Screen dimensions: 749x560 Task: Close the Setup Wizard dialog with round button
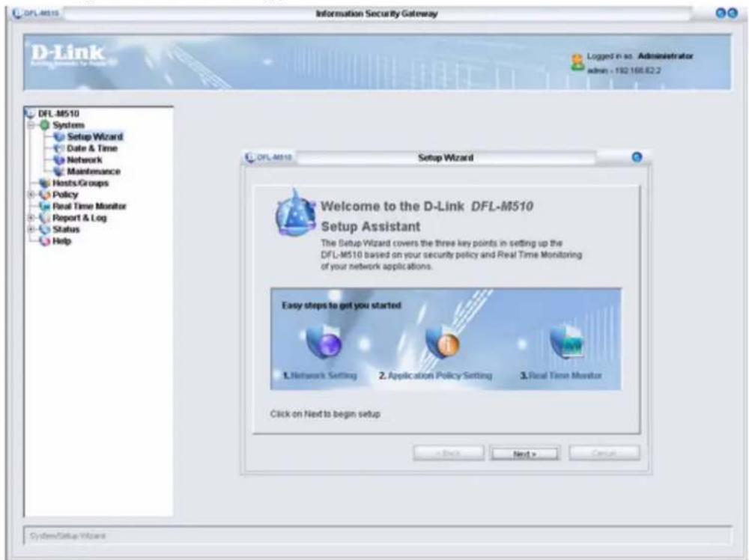637,157
